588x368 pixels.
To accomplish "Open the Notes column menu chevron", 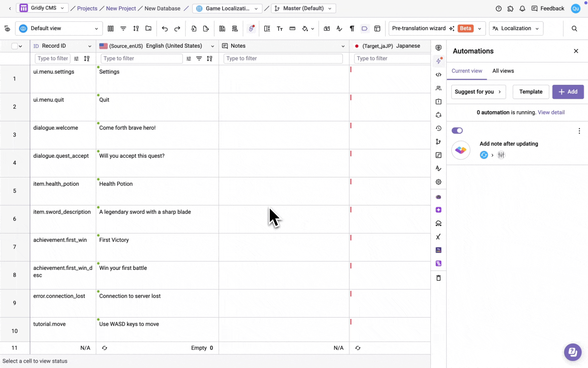I will tap(343, 46).
